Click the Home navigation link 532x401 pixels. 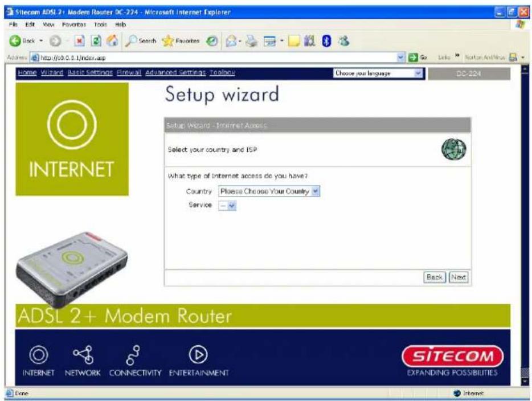pos(27,72)
